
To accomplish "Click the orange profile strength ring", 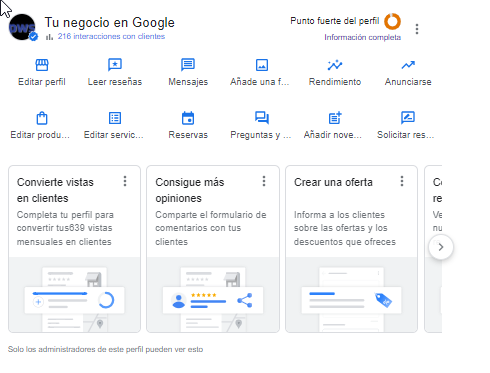I will pyautogui.click(x=392, y=22).
